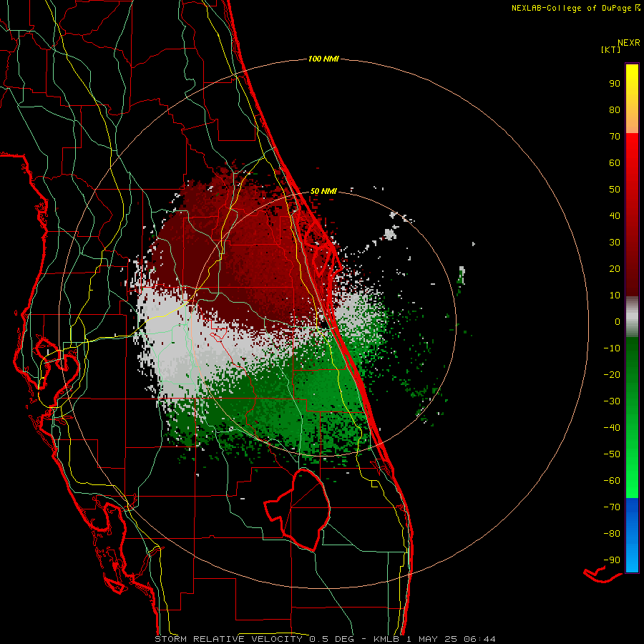Click the "KMLB" station identifier in the caption
This screenshot has width=644, height=644.
pyautogui.click(x=386, y=639)
